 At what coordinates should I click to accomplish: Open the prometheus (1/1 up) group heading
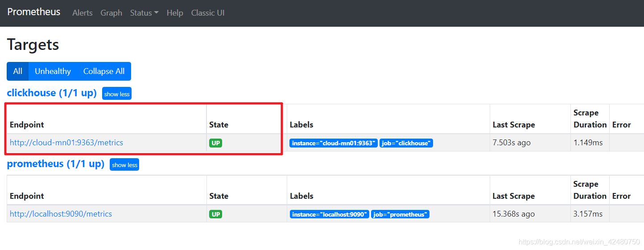(x=56, y=164)
